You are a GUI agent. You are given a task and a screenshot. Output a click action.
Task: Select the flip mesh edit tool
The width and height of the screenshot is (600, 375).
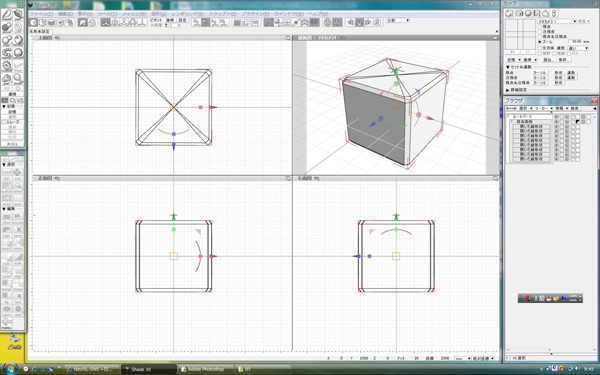coord(7,298)
